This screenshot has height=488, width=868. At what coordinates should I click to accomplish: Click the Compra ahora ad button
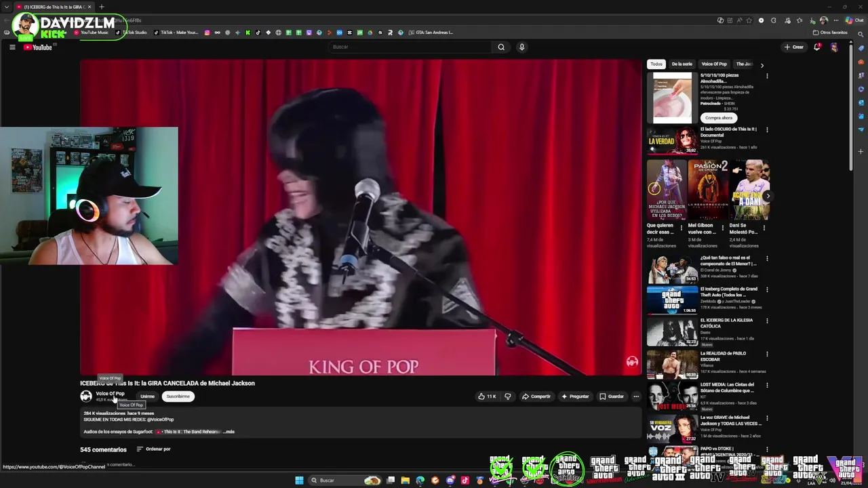[718, 118]
